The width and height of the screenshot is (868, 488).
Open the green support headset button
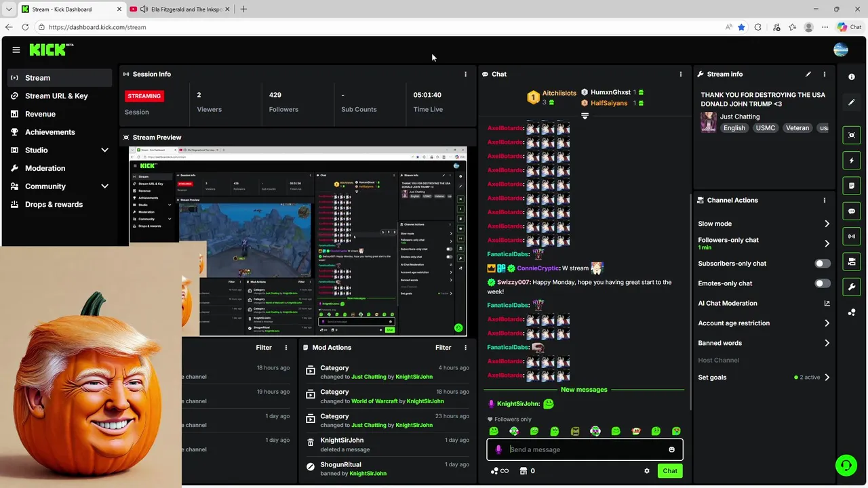(846, 465)
